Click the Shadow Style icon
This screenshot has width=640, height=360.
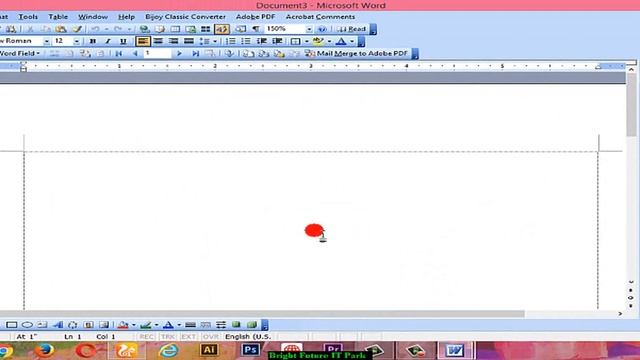point(236,325)
